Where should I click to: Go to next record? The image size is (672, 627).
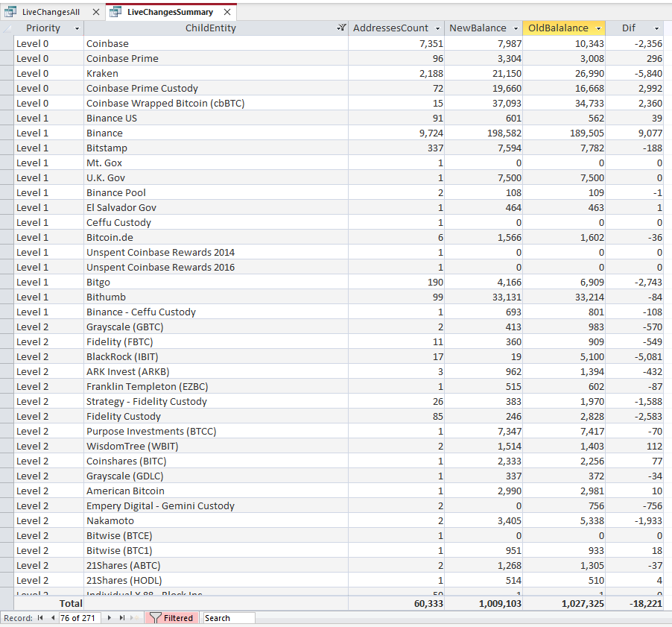tap(110, 618)
